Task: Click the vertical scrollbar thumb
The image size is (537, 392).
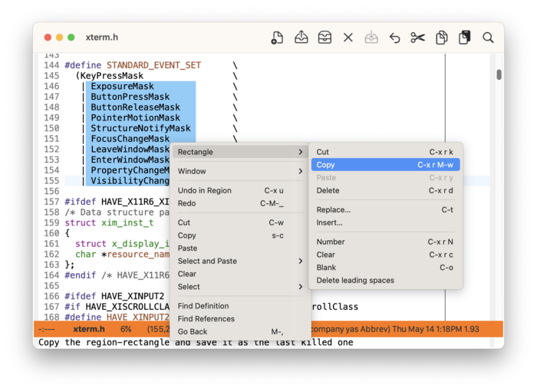Action: [499, 74]
